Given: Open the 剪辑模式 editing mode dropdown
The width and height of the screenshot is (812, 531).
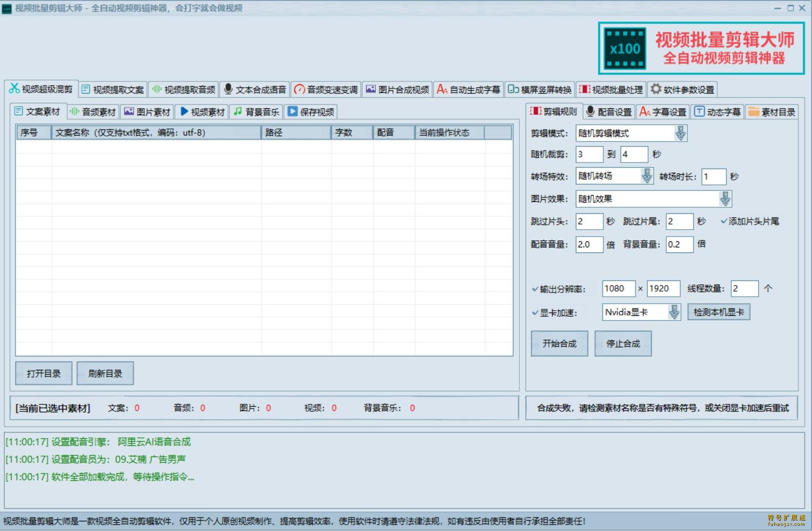Looking at the screenshot, I should click(681, 134).
